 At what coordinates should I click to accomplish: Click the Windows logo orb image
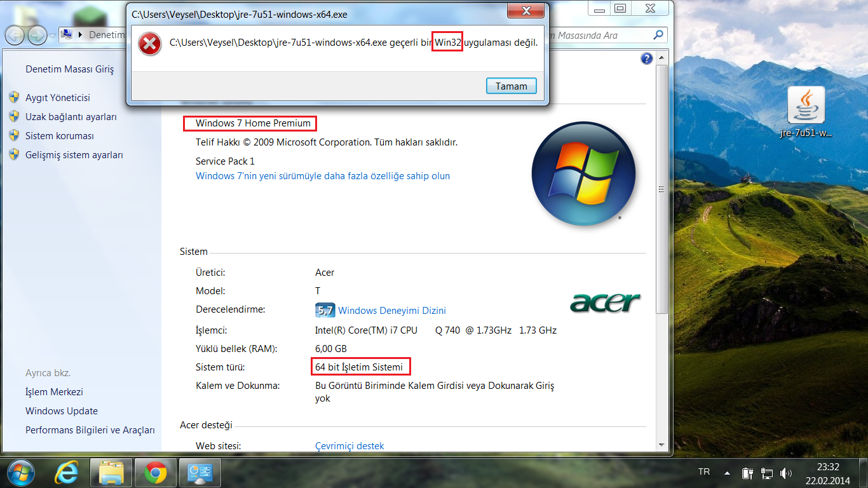[583, 173]
